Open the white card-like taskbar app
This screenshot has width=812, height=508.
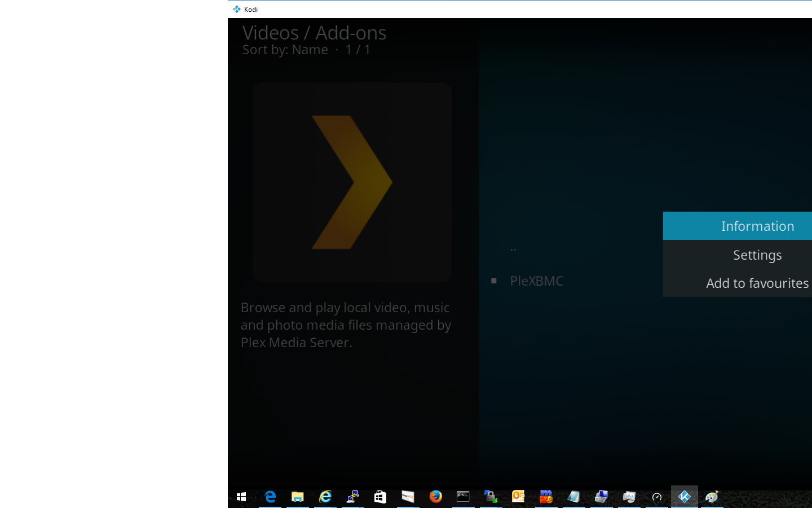click(x=408, y=497)
